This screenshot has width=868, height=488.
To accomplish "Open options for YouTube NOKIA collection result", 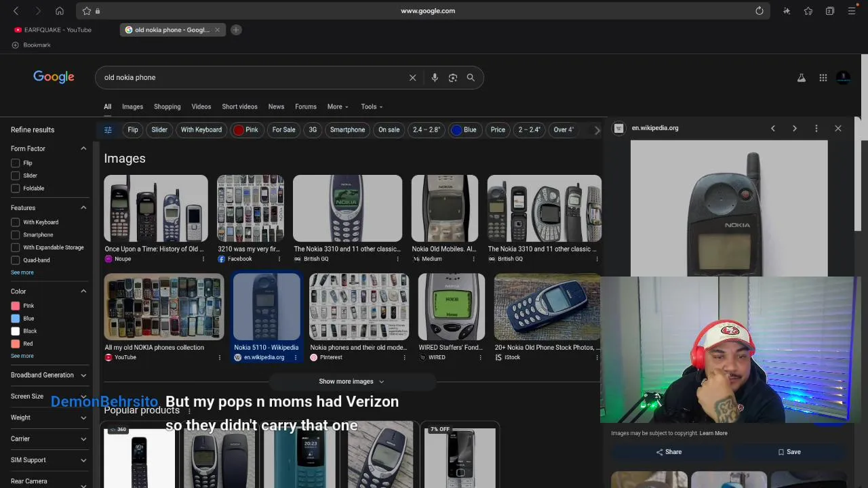I will click(x=219, y=357).
